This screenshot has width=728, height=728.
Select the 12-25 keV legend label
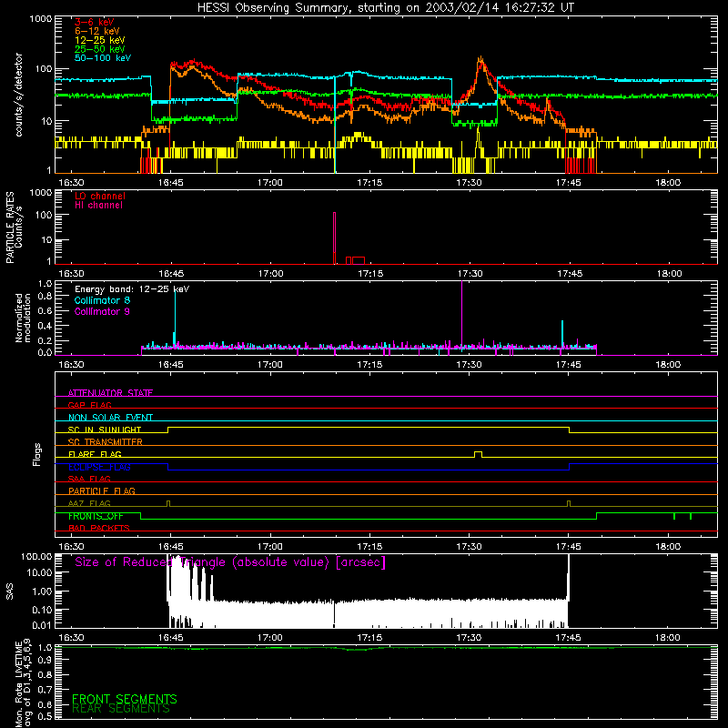point(100,40)
